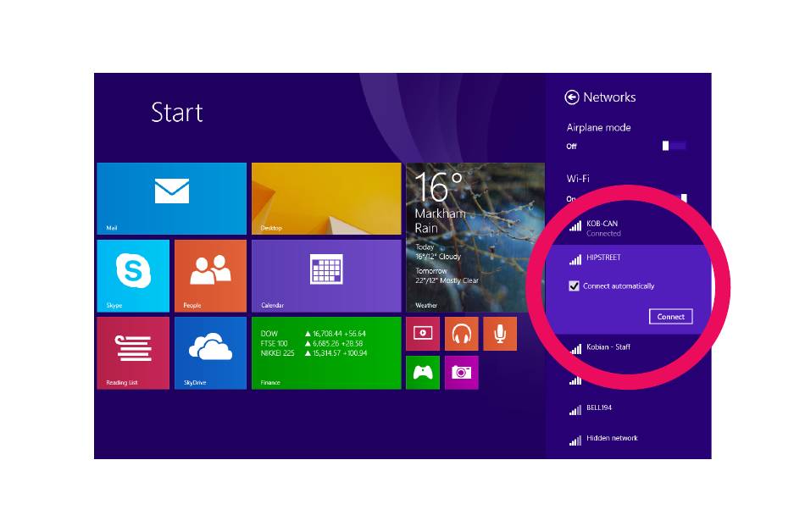Open the Reading List tile

133,353
